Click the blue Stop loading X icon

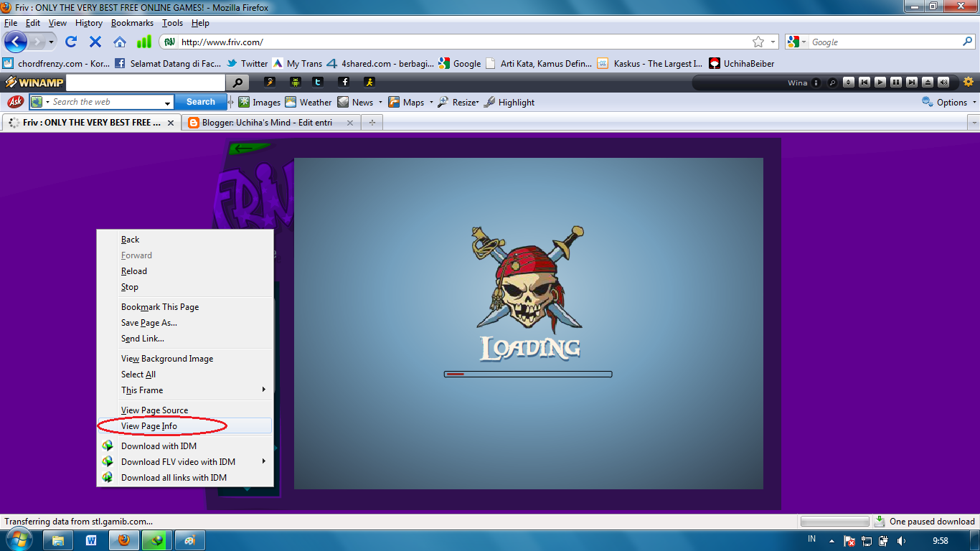(x=95, y=42)
